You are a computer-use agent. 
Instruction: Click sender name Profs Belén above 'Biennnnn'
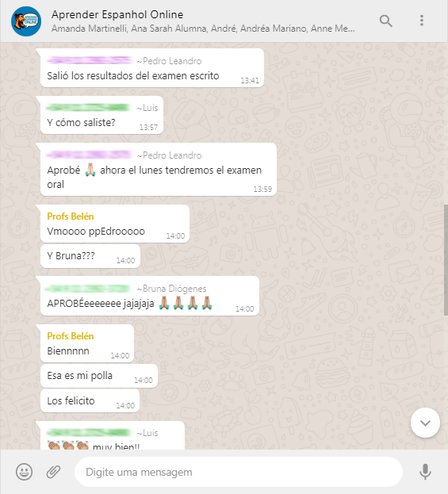71,336
